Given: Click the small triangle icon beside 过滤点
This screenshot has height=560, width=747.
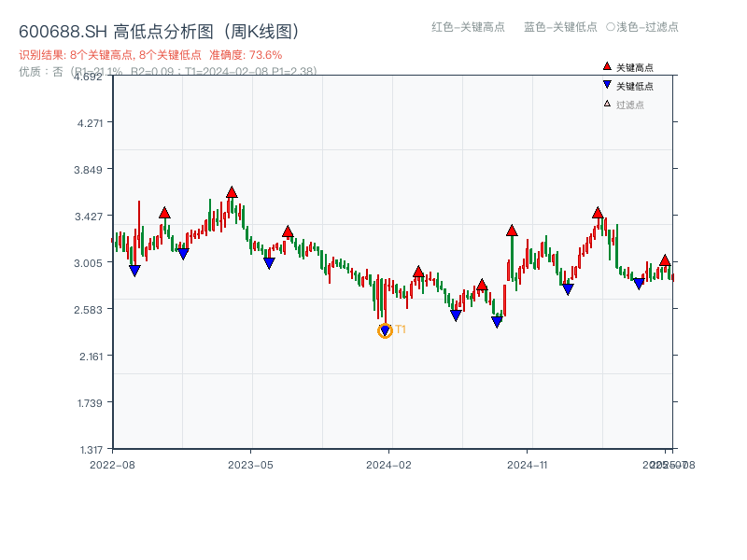Looking at the screenshot, I should click(607, 105).
